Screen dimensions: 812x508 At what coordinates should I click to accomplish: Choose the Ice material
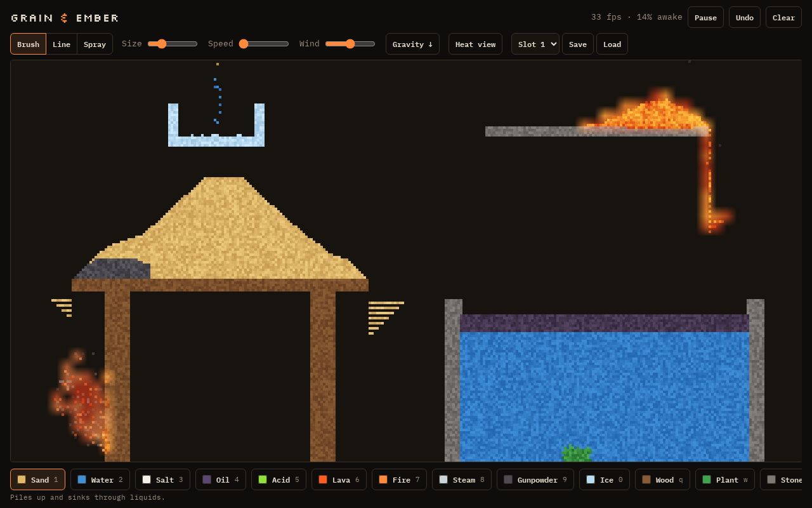pyautogui.click(x=605, y=479)
